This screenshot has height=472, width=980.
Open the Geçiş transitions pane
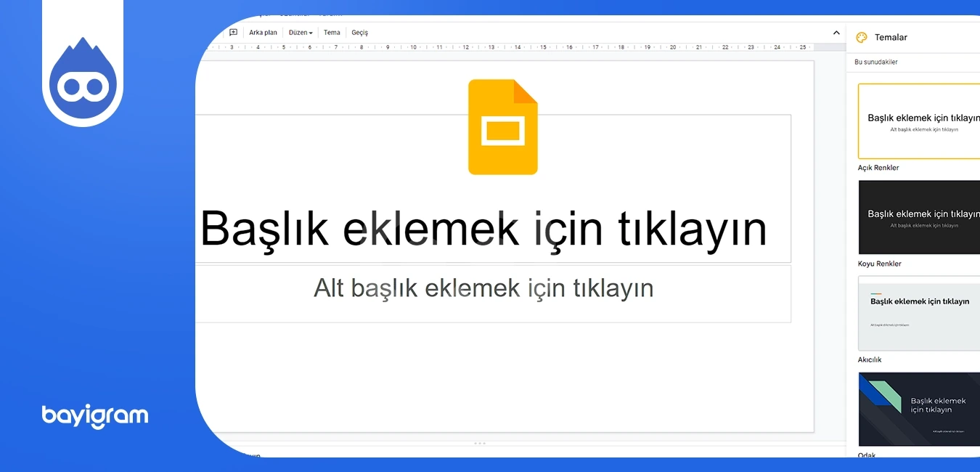pyautogui.click(x=359, y=32)
